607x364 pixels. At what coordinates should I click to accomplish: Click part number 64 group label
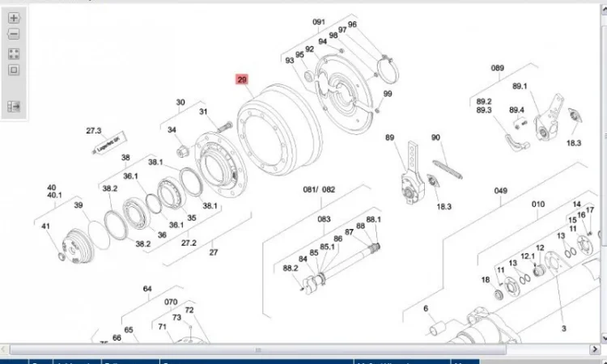click(x=147, y=289)
